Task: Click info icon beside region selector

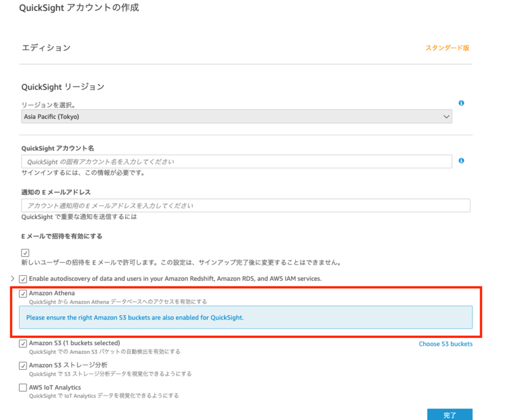Action: pos(462,103)
